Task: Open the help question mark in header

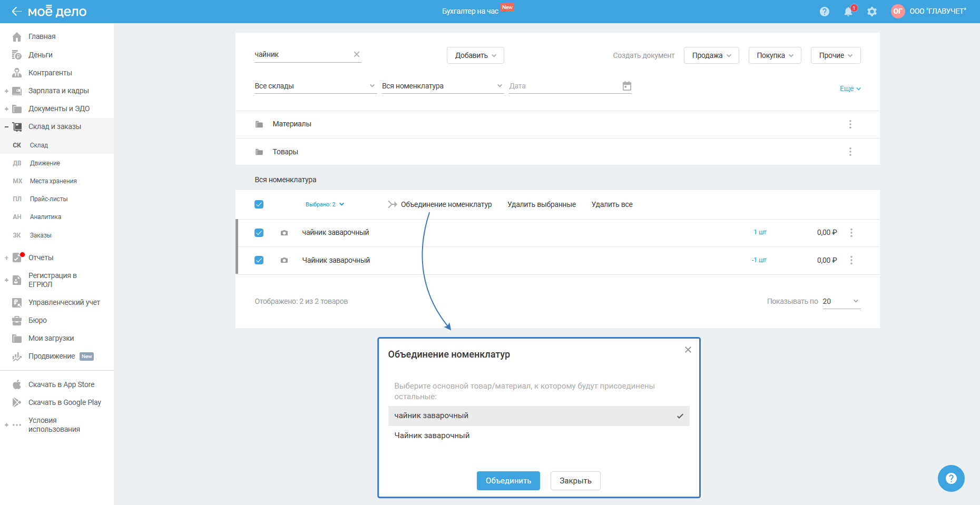Action: pos(825,12)
